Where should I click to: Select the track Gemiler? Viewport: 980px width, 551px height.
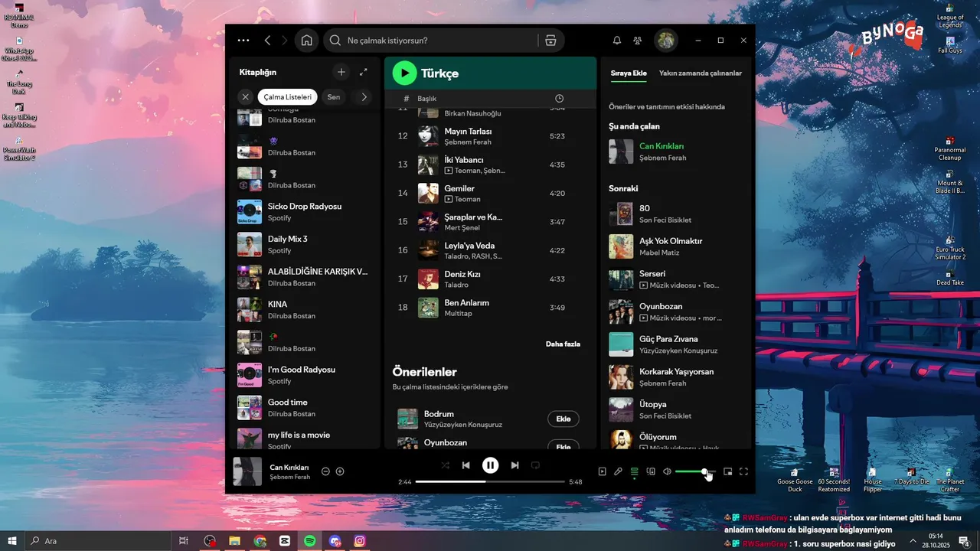(x=490, y=194)
